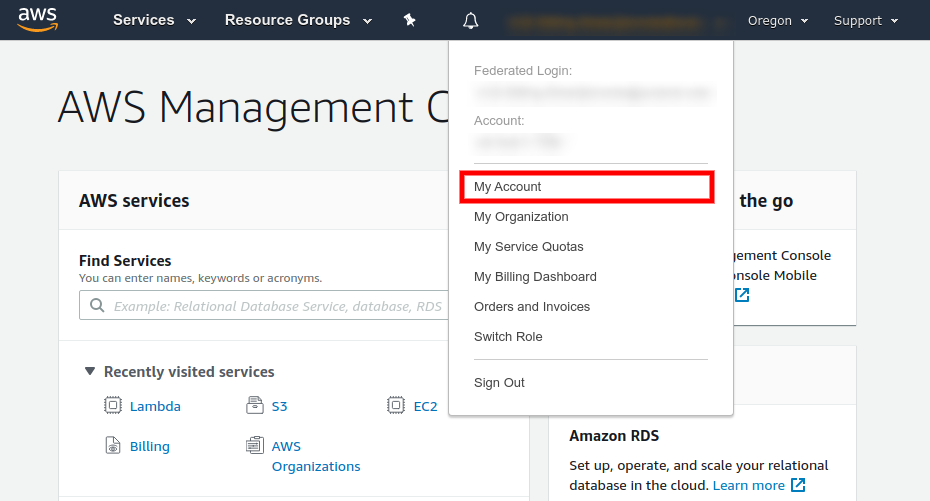Open the Support dropdown menu
Screen dimensions: 930x501
866,21
